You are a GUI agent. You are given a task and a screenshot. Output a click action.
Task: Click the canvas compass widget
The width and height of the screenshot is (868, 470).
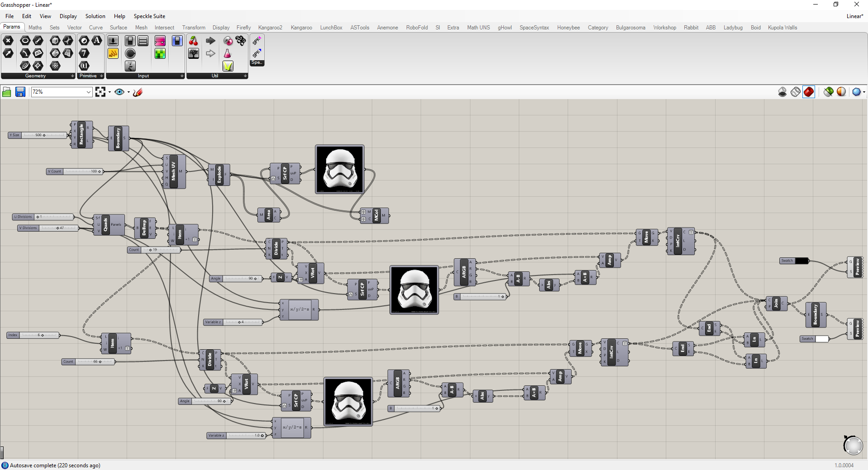pos(853,445)
